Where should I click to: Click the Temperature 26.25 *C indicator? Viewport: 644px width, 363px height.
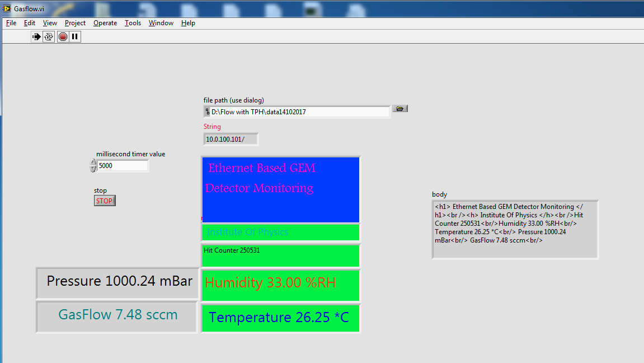(281, 318)
